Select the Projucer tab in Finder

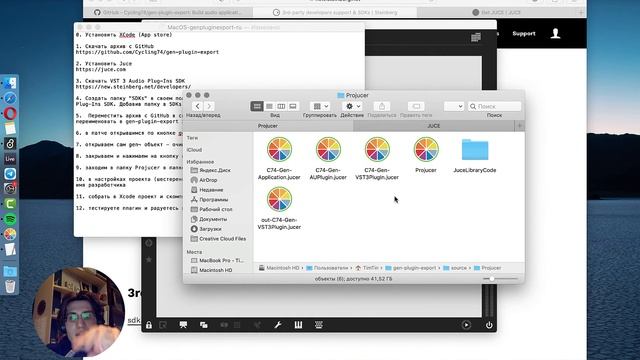[268, 126]
